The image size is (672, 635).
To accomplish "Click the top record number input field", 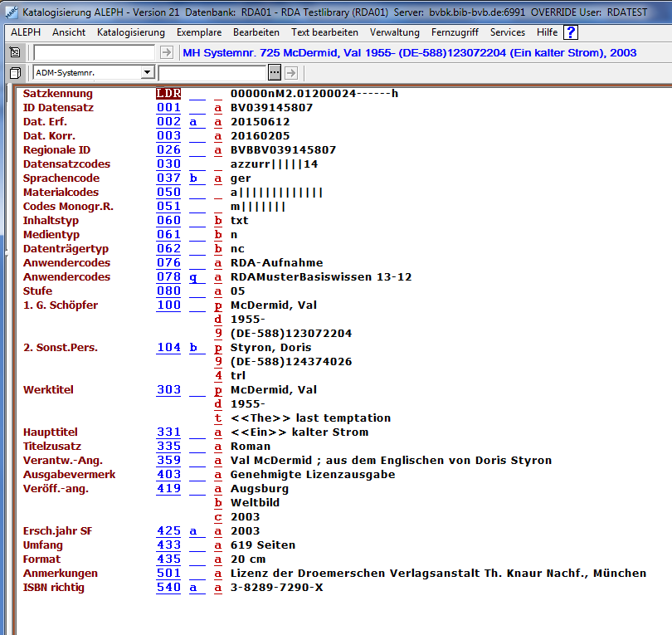I will click(94, 52).
